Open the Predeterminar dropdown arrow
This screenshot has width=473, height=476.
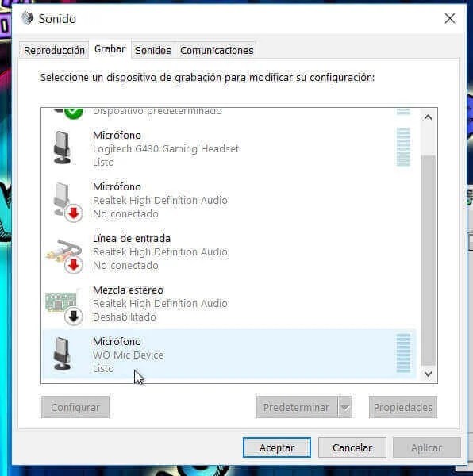click(345, 407)
